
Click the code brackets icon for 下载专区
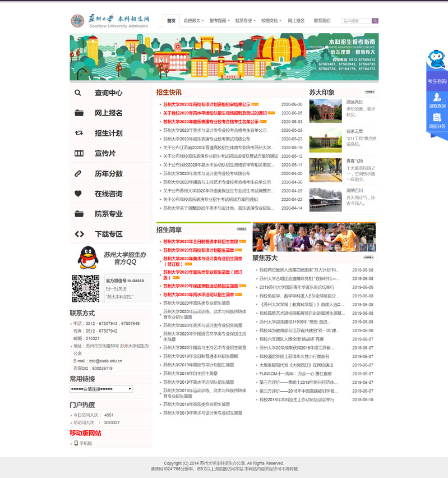78,234
